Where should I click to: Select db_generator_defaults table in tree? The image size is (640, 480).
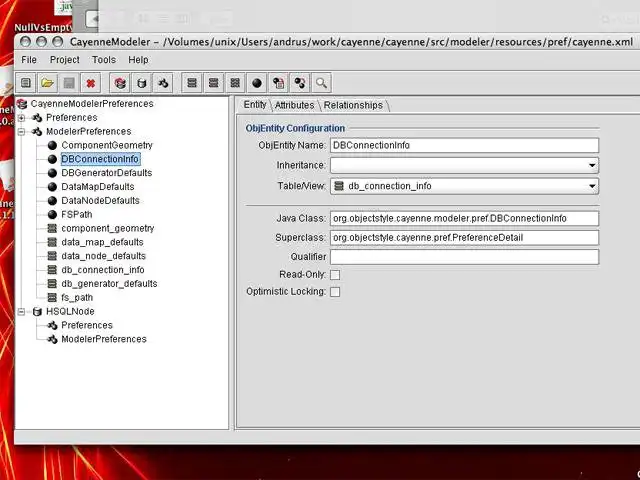[x=109, y=284]
